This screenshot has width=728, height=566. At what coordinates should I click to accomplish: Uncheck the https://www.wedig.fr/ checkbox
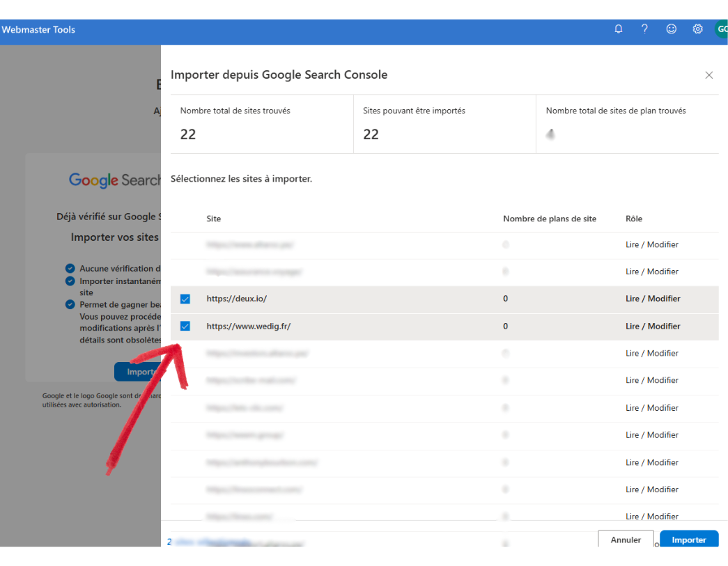tap(185, 327)
